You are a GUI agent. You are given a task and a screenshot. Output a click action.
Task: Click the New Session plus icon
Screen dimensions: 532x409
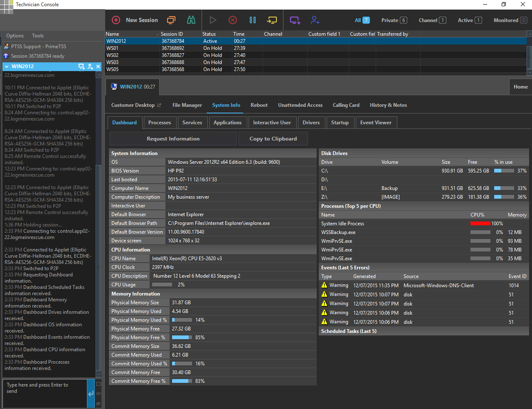click(x=116, y=20)
